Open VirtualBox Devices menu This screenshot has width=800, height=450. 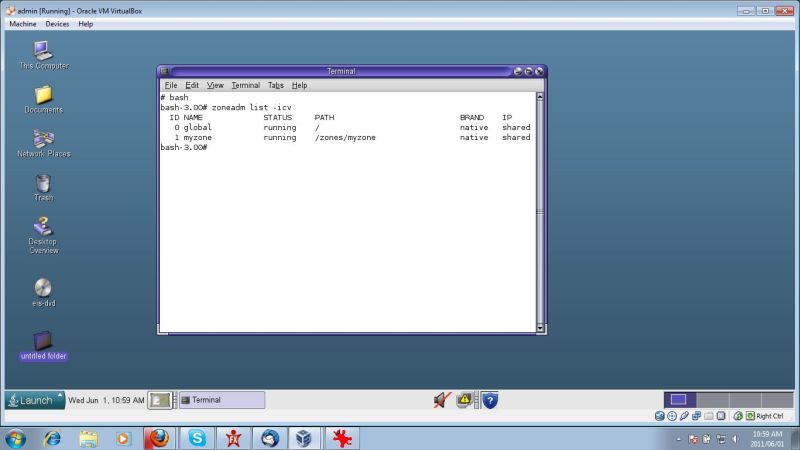pyautogui.click(x=57, y=24)
